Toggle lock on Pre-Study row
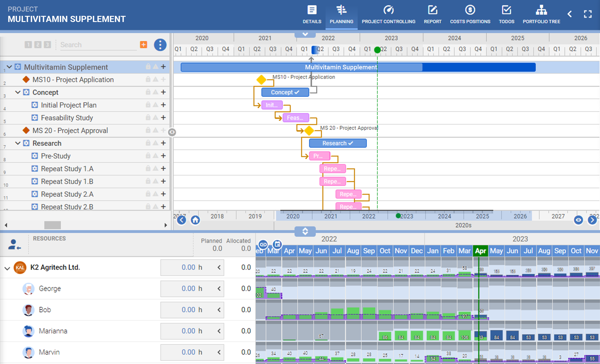Viewport: 600px width, 364px height. (148, 156)
